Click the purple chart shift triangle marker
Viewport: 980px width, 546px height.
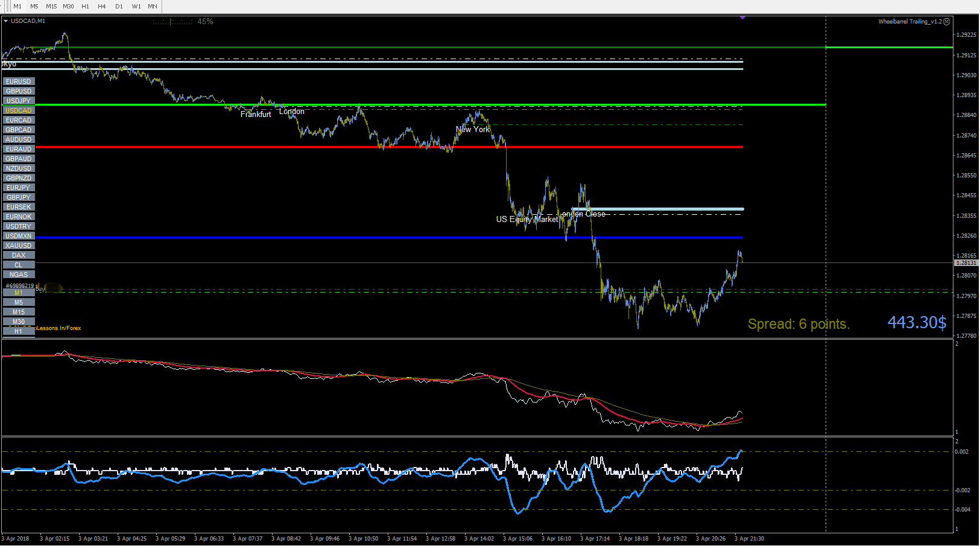[742, 17]
